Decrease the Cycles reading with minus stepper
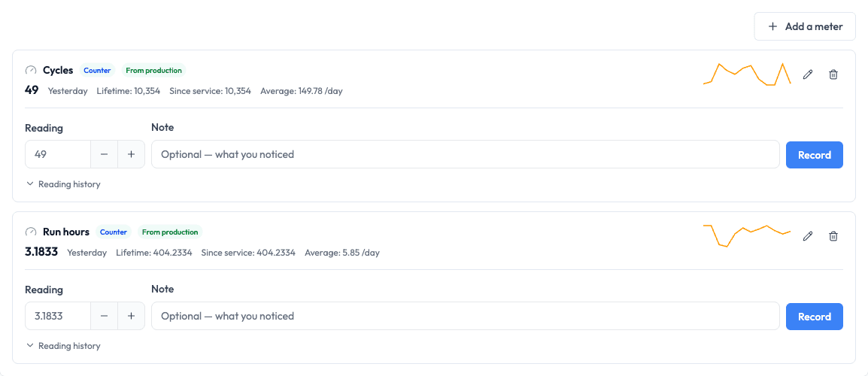 point(104,154)
